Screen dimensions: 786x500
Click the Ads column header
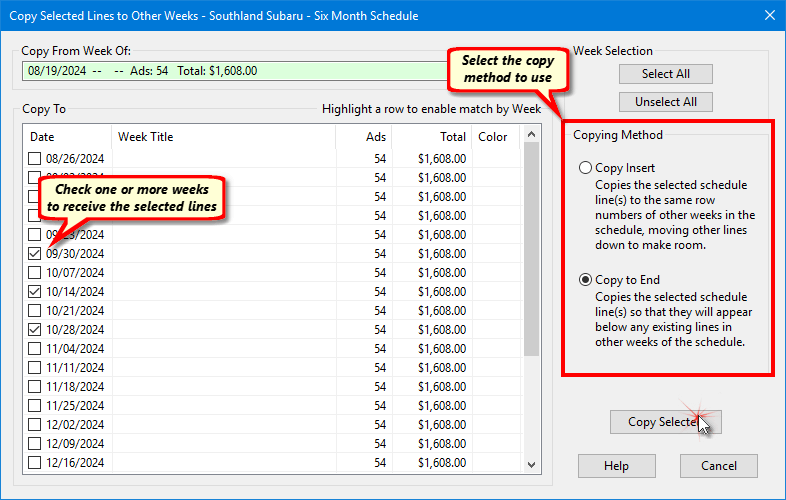pos(364,137)
